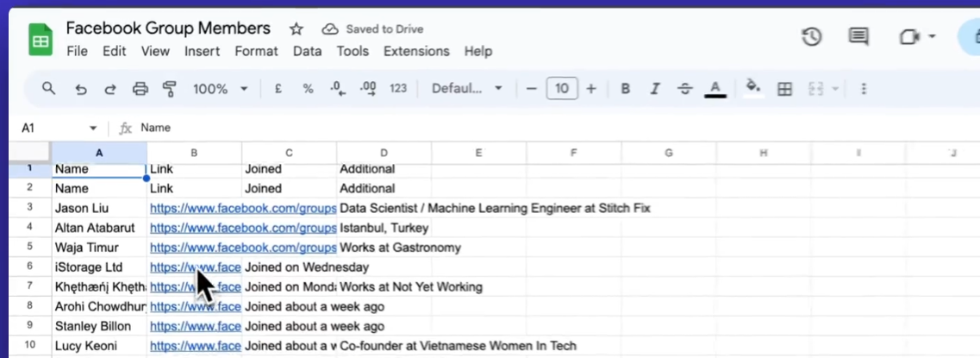The width and height of the screenshot is (980, 358).
Task: Select row 6 header
Action: click(x=30, y=267)
